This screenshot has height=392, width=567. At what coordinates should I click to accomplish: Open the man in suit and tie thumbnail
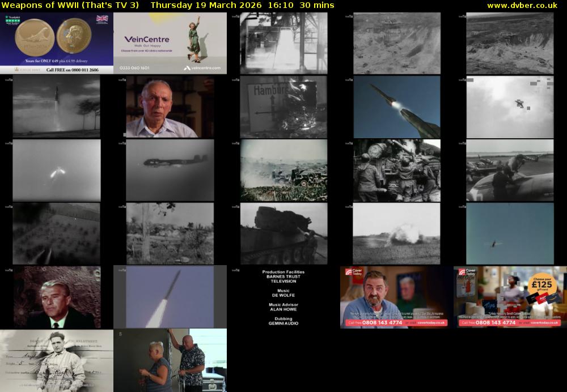pyautogui.click(x=57, y=297)
